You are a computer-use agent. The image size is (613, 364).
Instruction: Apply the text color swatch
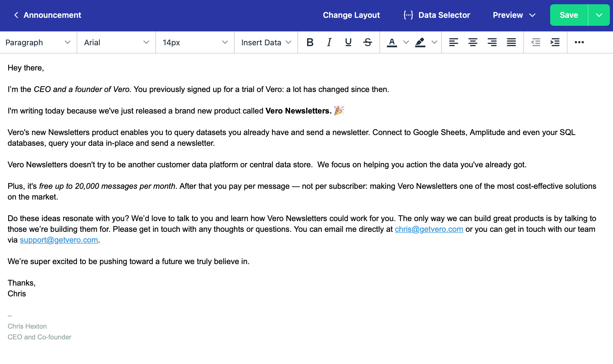392,42
